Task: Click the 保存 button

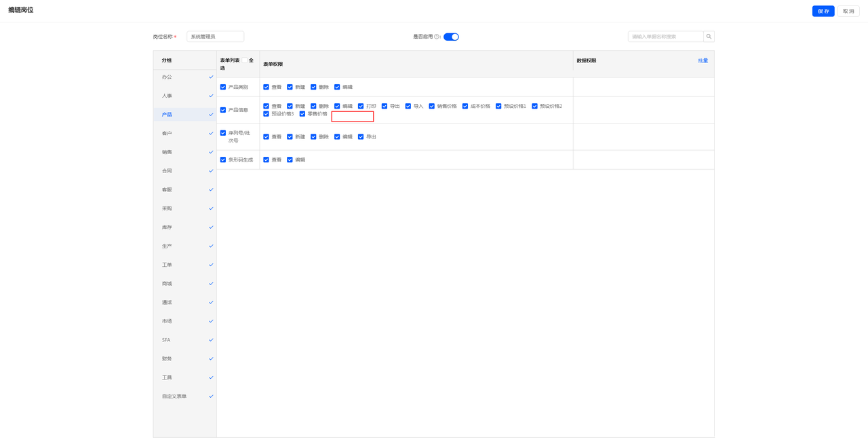Action: (x=823, y=12)
